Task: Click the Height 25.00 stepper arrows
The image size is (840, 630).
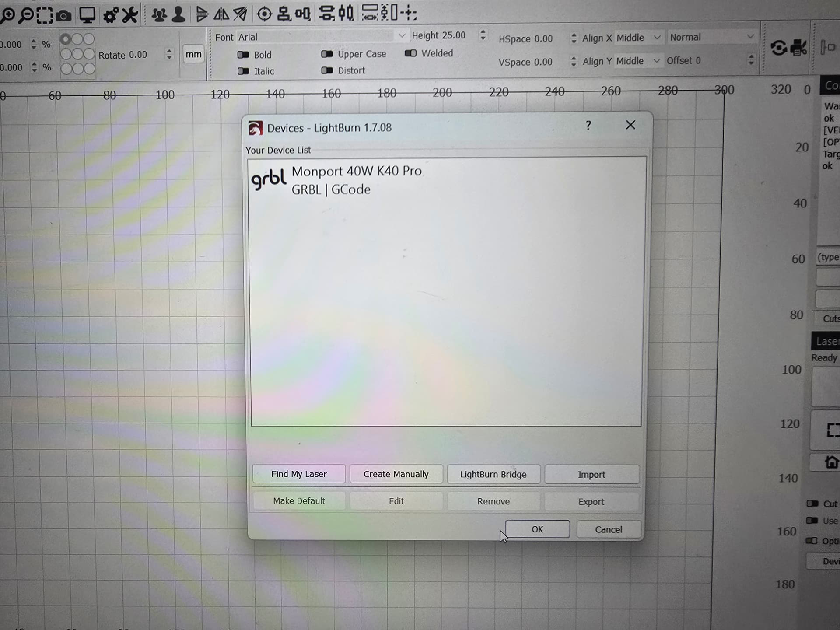Action: (x=483, y=35)
